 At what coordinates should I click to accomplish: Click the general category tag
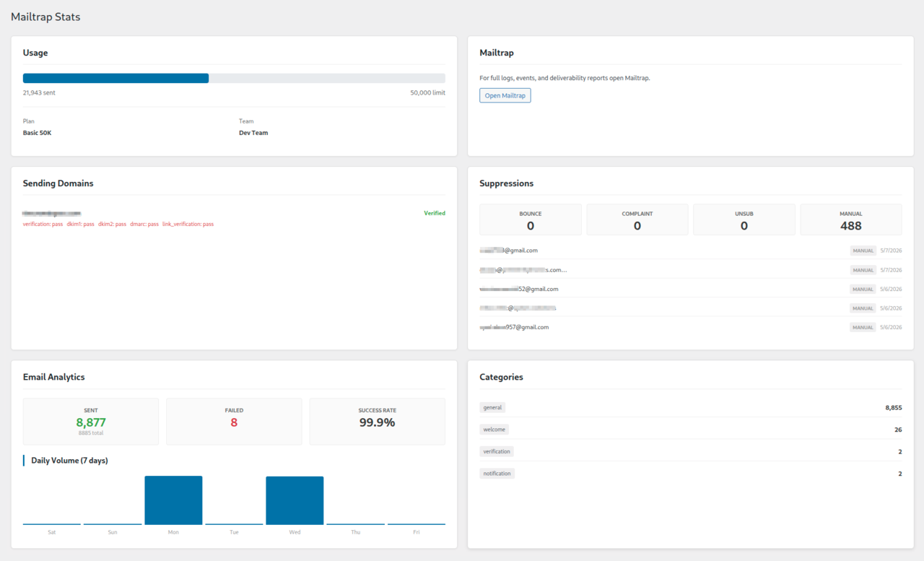pos(492,407)
